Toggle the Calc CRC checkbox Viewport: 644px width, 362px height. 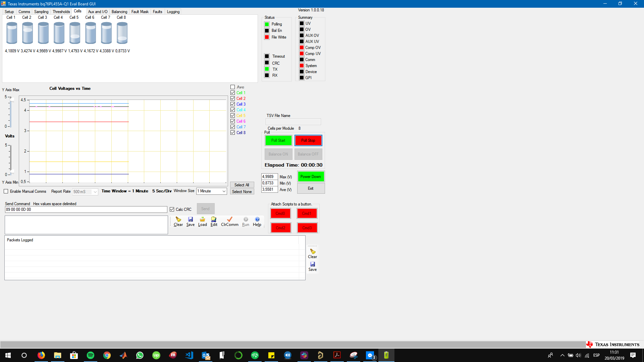pos(172,209)
